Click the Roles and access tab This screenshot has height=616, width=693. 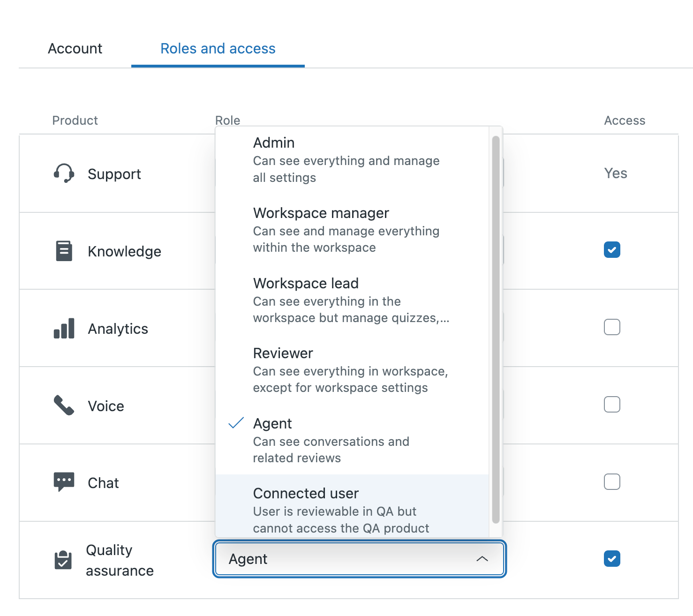coord(218,48)
